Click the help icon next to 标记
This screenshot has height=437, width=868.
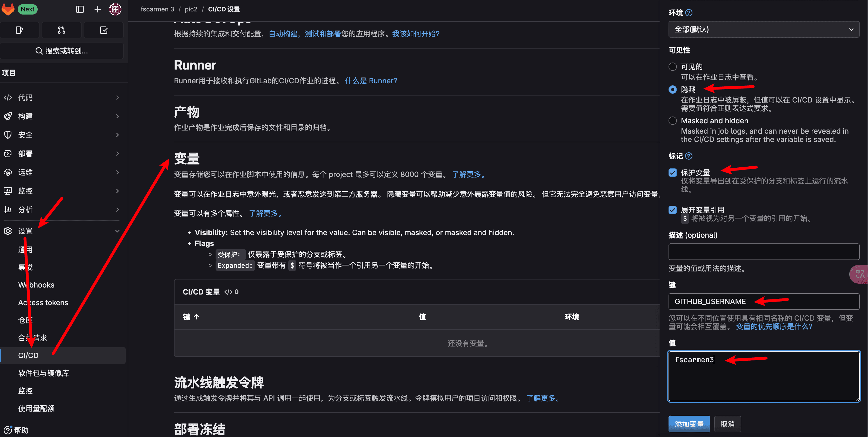point(689,156)
